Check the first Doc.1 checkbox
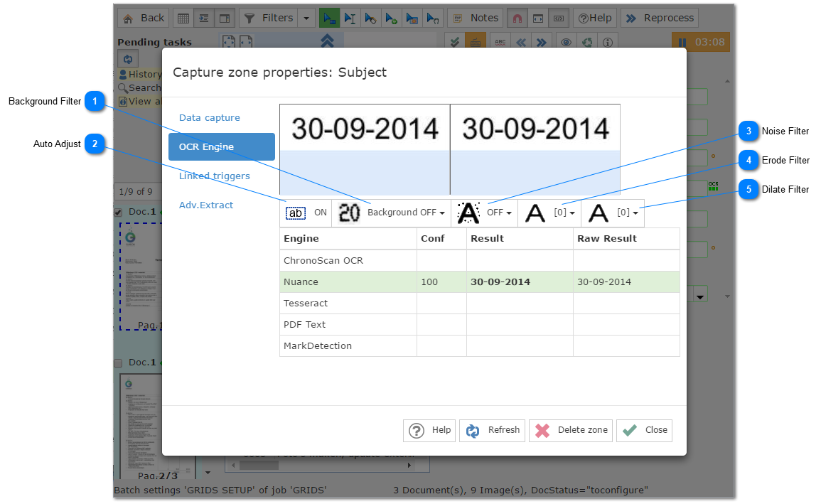The width and height of the screenshot is (821, 504). pyautogui.click(x=118, y=213)
